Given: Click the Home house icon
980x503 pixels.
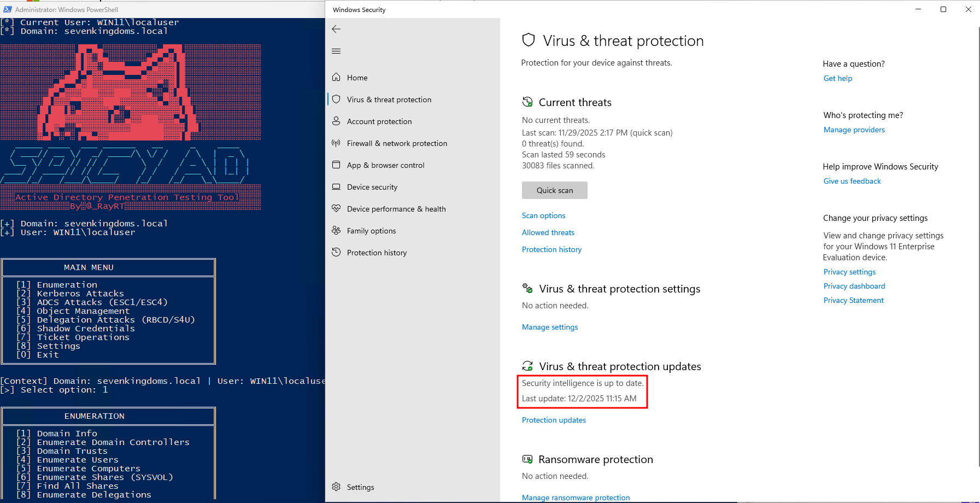Looking at the screenshot, I should coord(336,77).
